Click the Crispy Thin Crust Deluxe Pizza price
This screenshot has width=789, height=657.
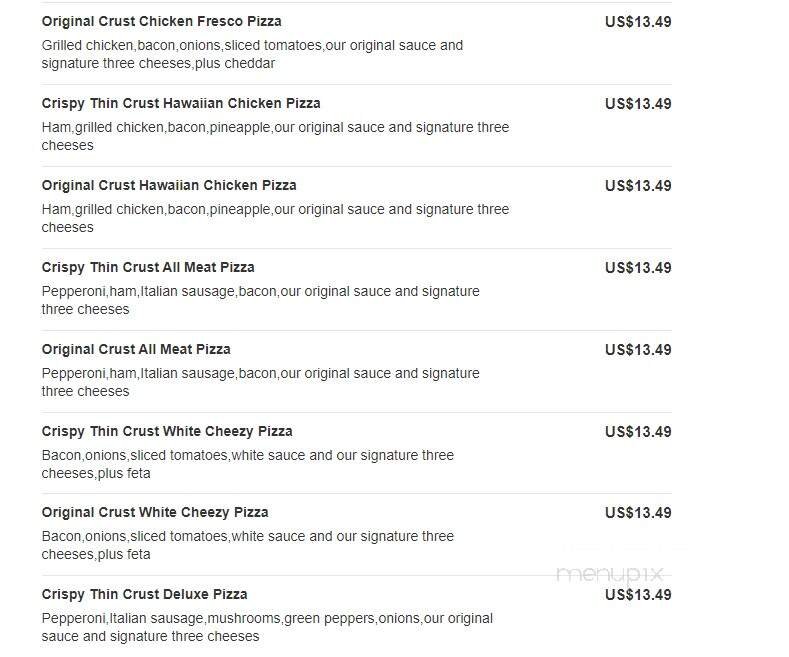(638, 595)
